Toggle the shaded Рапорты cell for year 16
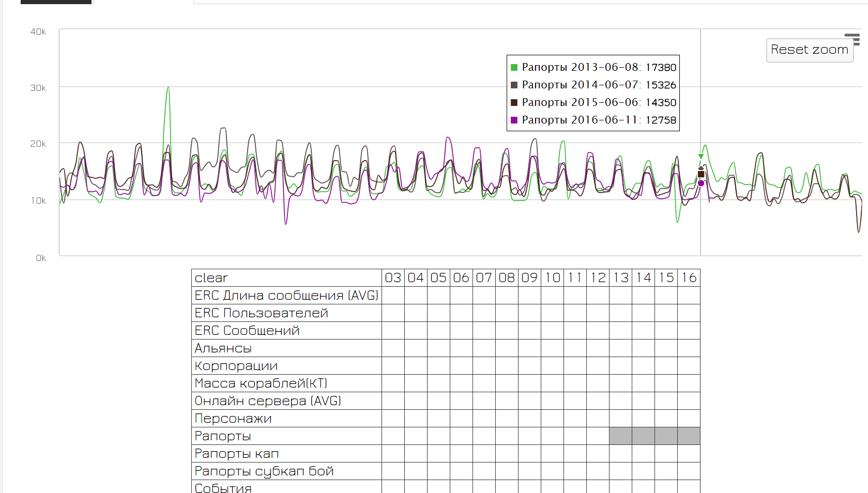 [x=689, y=436]
